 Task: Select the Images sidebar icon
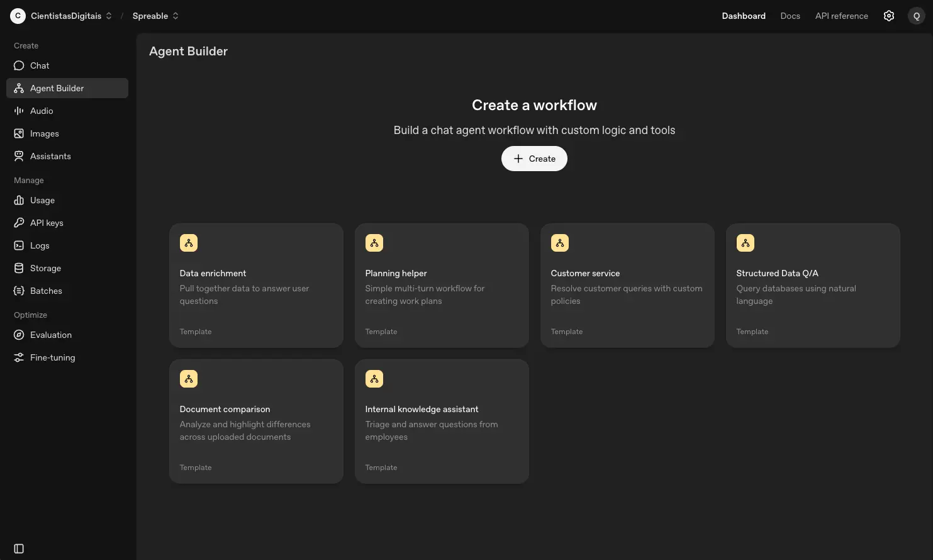(20, 133)
